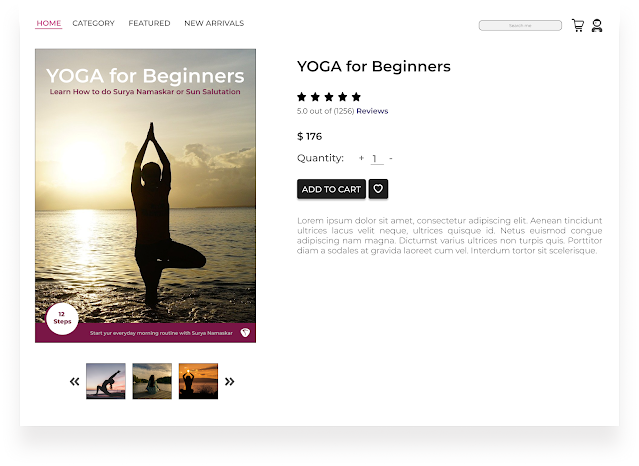Click the quantity value field
639x466 pixels.
pos(377,159)
